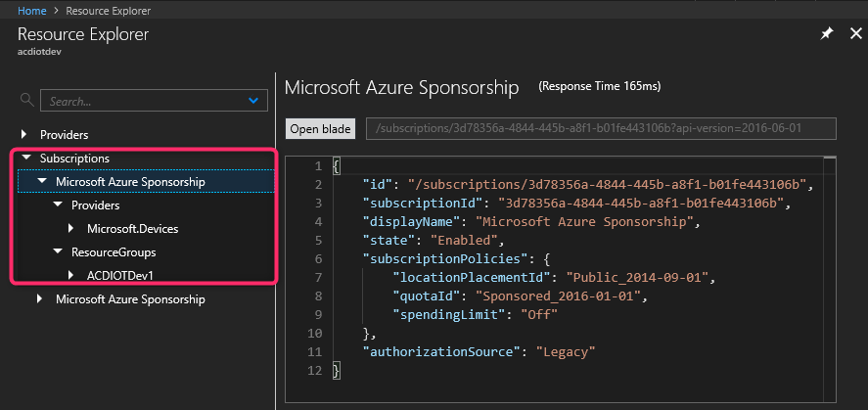868x410 pixels.
Task: Expand the top-level Providers node
Action: pyautogui.click(x=24, y=134)
